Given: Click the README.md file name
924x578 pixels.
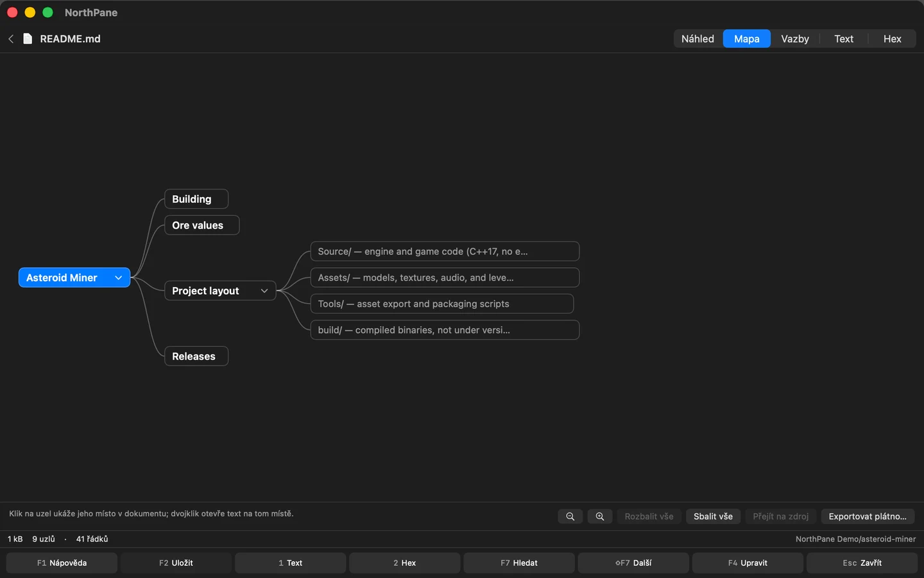Looking at the screenshot, I should click(70, 39).
